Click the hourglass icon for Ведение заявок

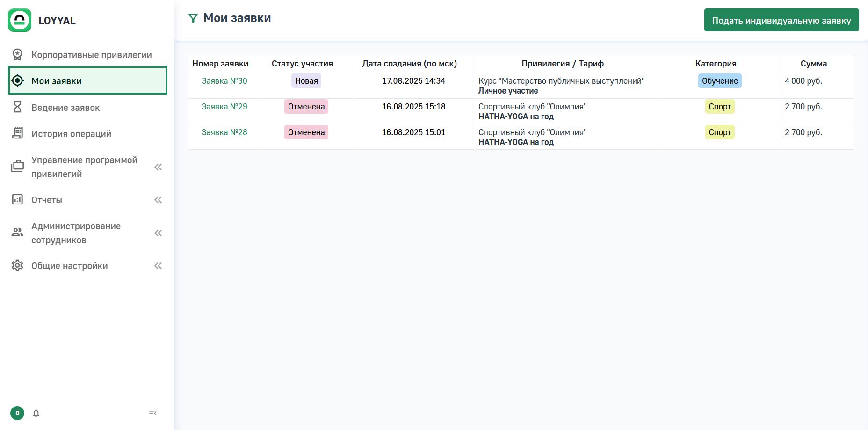pos(17,107)
